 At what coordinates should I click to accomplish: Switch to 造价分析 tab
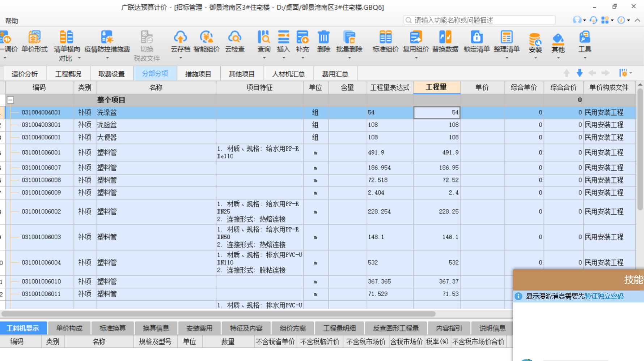(25, 74)
